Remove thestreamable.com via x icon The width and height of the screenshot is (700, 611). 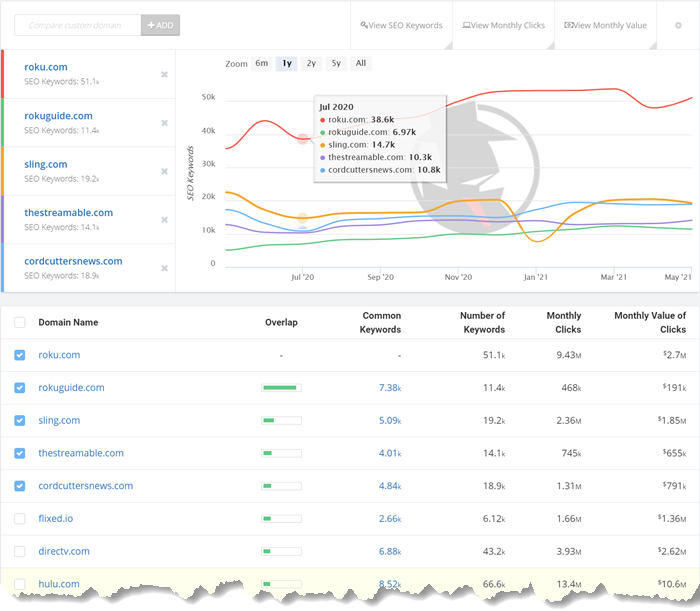pos(164,220)
